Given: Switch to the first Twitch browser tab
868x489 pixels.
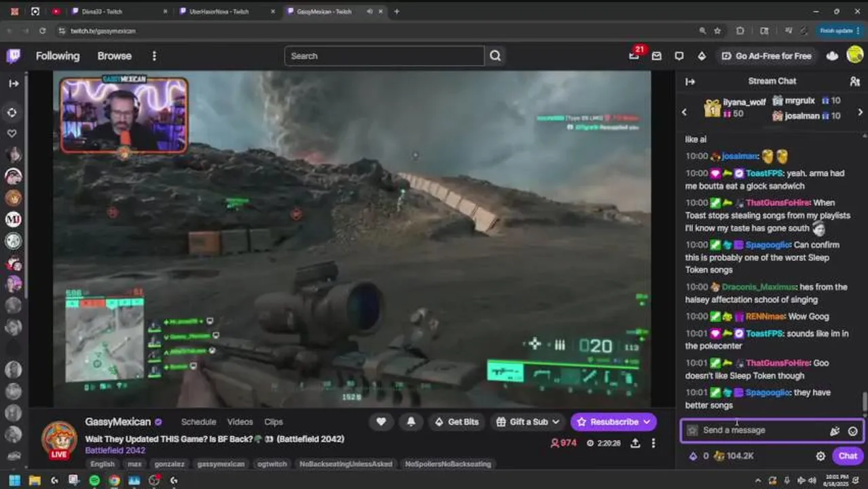Looking at the screenshot, I should (x=117, y=12).
